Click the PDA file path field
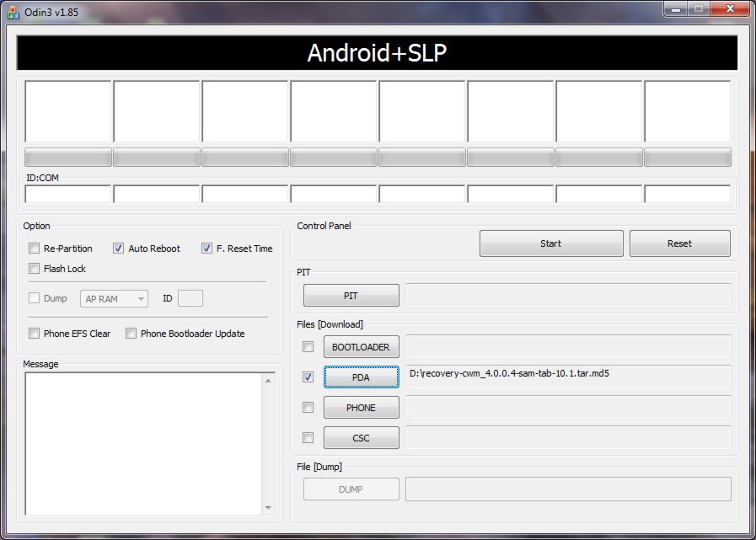Screen dimensions: 756x540 click(568, 377)
